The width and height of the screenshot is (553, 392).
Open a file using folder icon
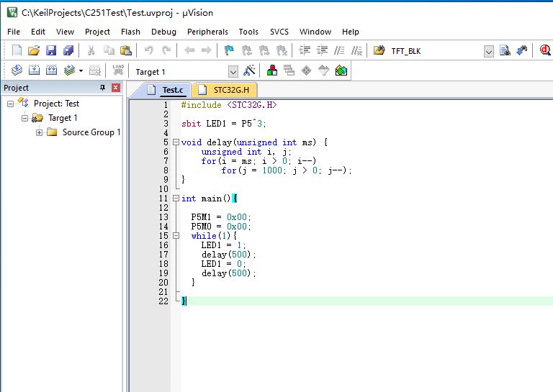coord(34,51)
